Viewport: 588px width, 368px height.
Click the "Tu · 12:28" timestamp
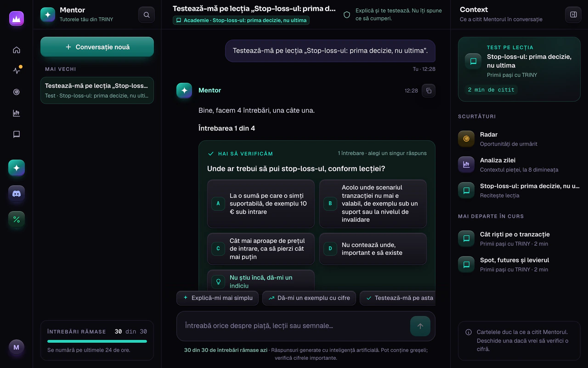point(424,69)
